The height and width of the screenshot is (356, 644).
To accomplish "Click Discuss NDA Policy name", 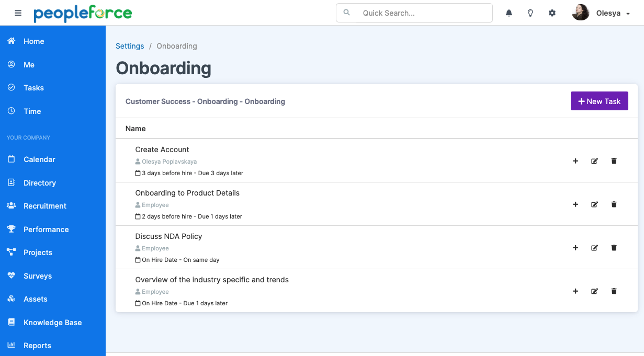I will click(168, 236).
